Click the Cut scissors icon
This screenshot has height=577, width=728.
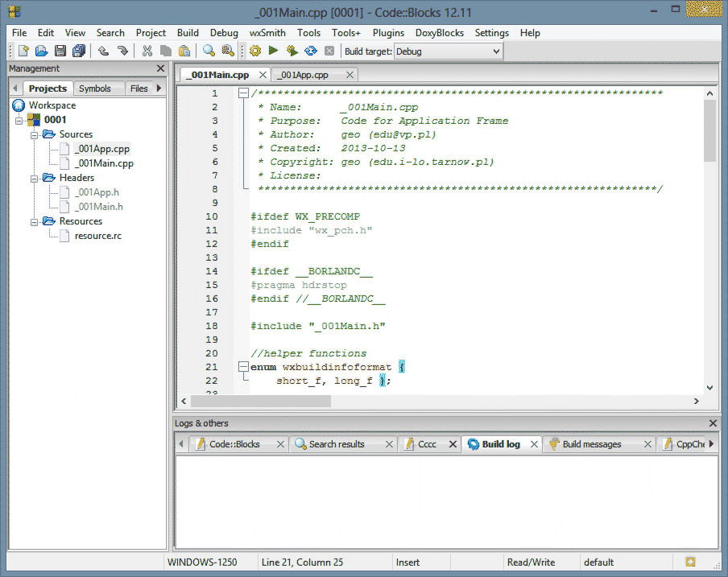[x=147, y=51]
